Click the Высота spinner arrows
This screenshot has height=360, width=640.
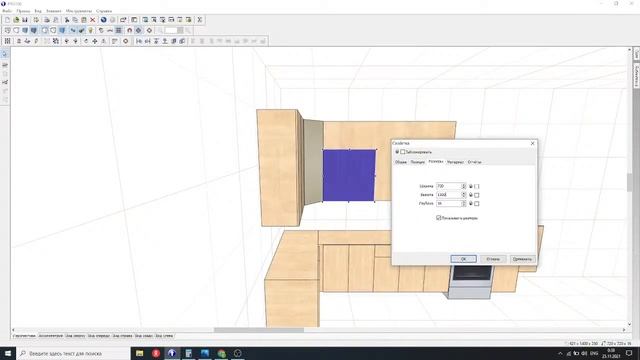(464, 195)
